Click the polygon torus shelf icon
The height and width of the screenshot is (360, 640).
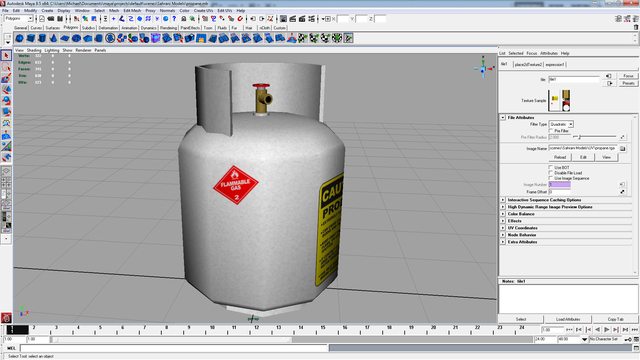click(x=76, y=38)
